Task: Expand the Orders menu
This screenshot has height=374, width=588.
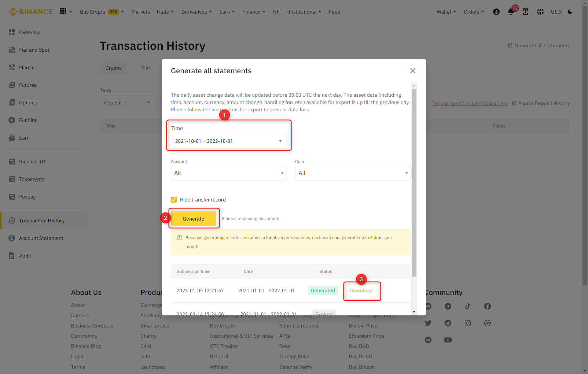Action: tap(474, 12)
